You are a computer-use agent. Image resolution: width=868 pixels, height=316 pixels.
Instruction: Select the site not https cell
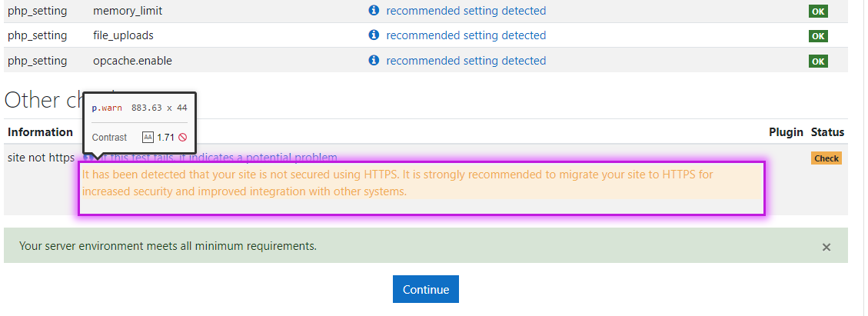[x=41, y=158]
